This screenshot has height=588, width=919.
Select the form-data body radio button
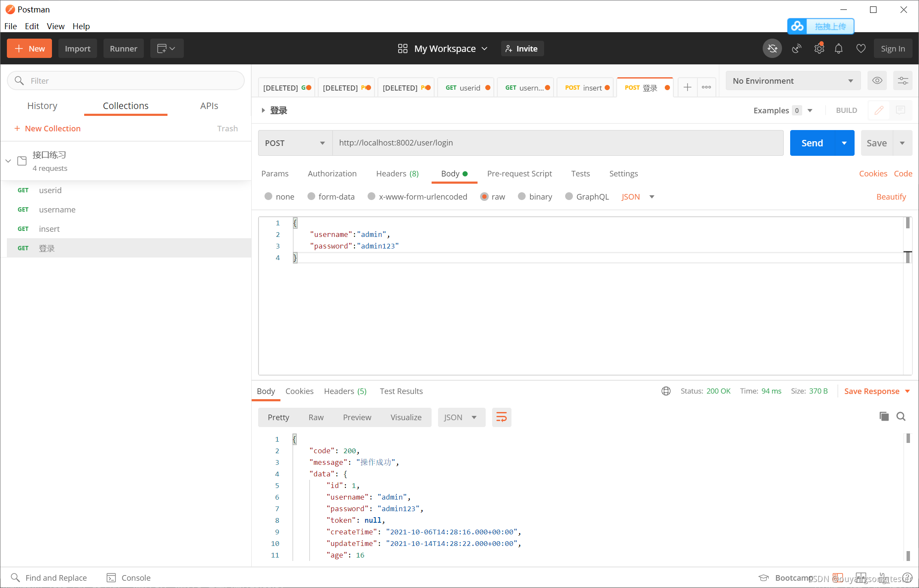click(x=311, y=197)
